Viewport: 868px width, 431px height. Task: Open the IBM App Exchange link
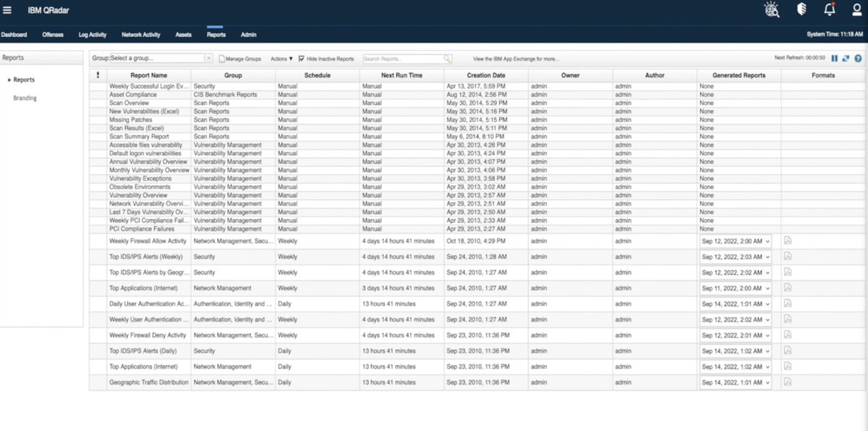516,59
